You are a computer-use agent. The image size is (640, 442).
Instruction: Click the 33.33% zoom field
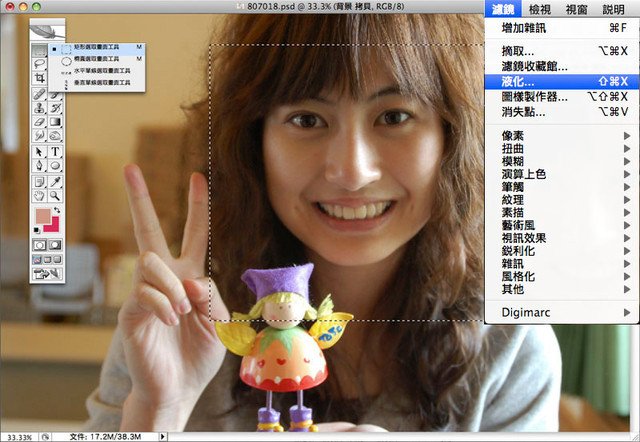pos(20,437)
